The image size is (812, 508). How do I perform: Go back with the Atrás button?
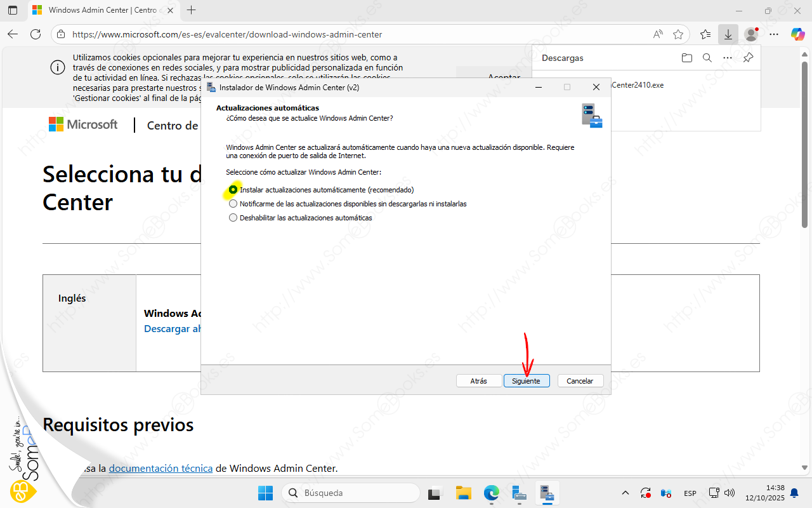click(478, 381)
